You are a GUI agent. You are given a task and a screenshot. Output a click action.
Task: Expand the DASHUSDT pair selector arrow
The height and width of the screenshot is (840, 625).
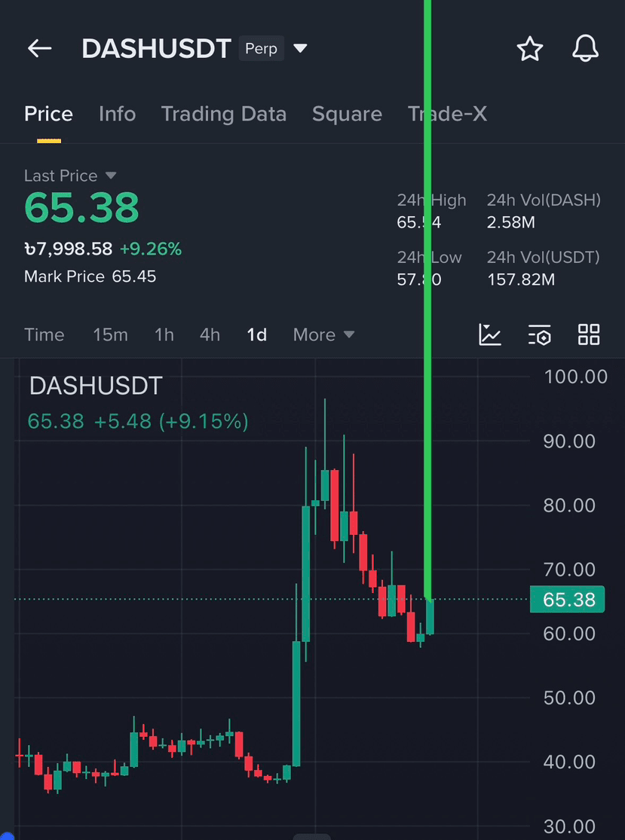tap(300, 49)
